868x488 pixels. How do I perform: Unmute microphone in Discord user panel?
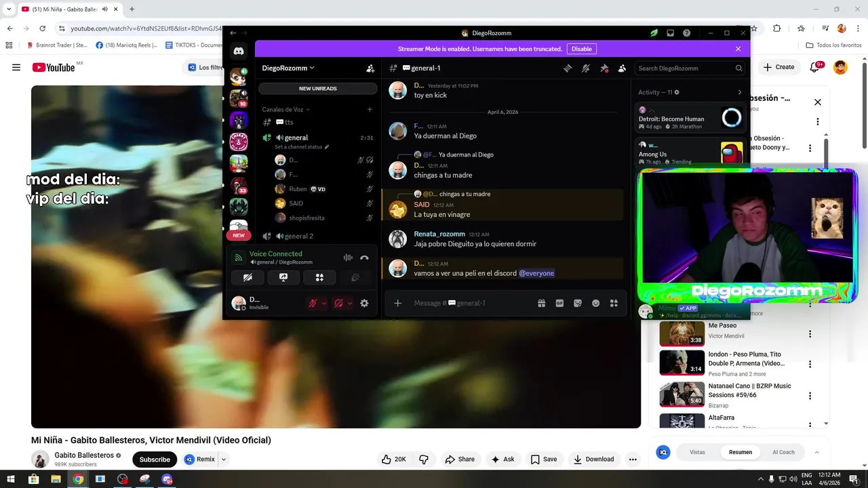click(313, 303)
